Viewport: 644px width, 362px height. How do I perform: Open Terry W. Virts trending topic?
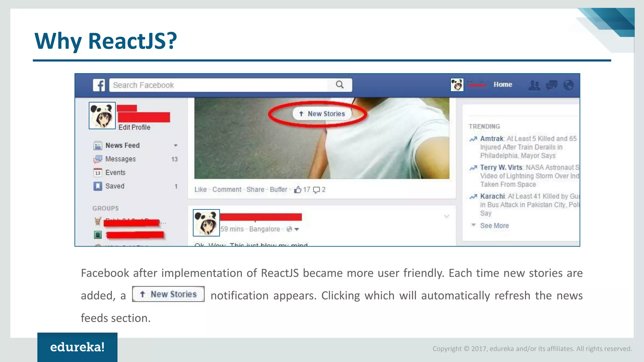[x=501, y=167]
